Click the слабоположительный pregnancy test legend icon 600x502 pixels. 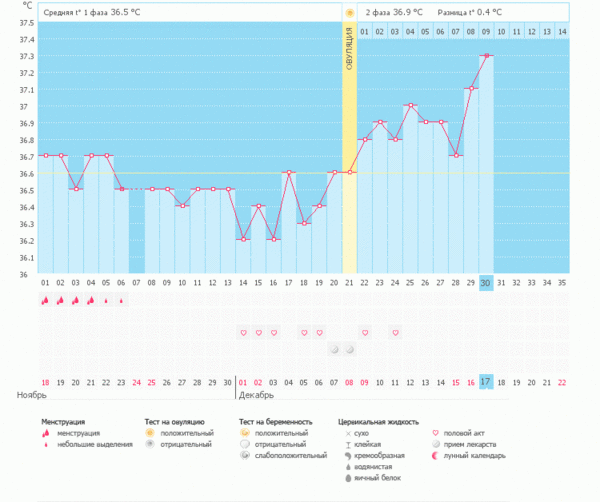point(247,455)
